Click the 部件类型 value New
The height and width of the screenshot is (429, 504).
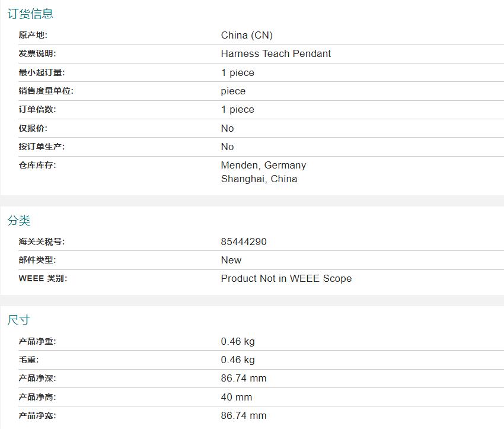click(x=231, y=260)
